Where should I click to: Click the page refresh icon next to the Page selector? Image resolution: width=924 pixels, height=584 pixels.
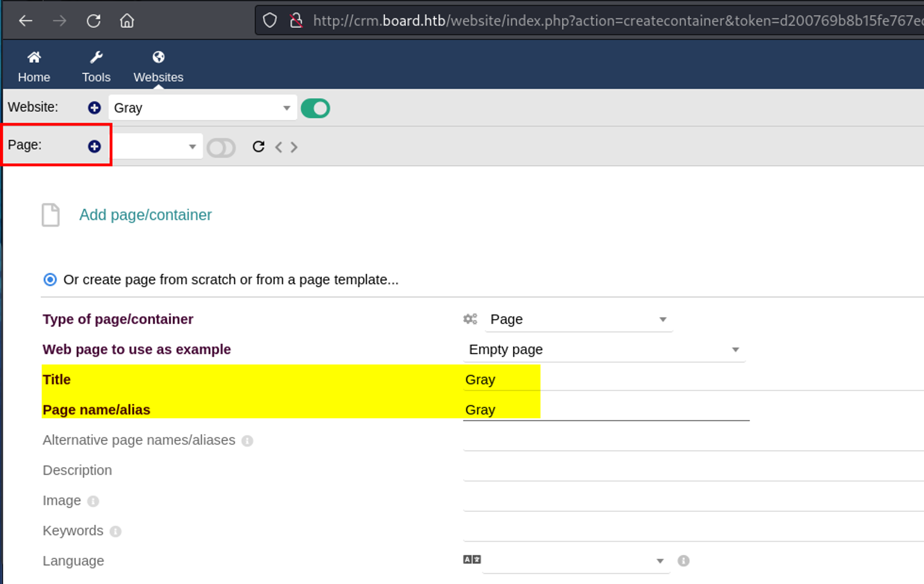[258, 147]
